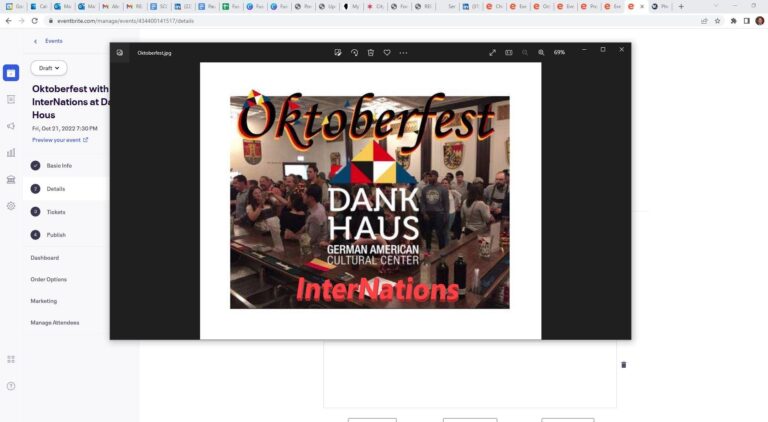Click the Oktoberfest.jpg file name
The image size is (768, 422).
click(x=154, y=53)
